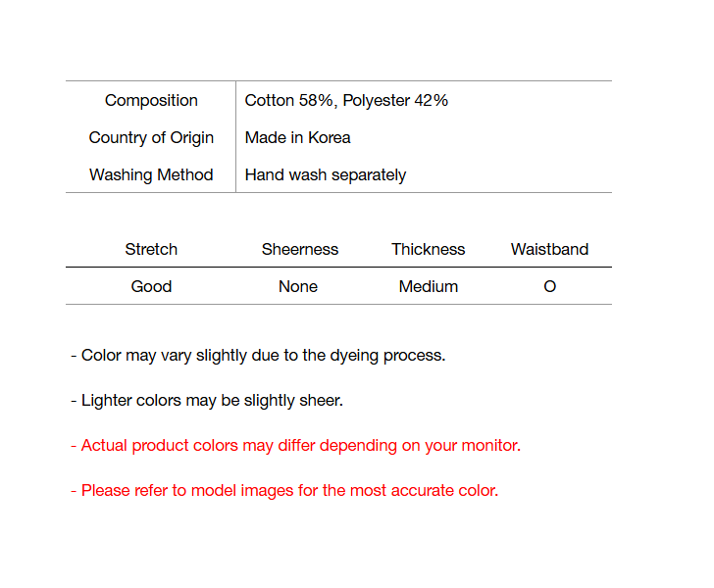
Task: Select the Thickness column header
Action: (429, 249)
